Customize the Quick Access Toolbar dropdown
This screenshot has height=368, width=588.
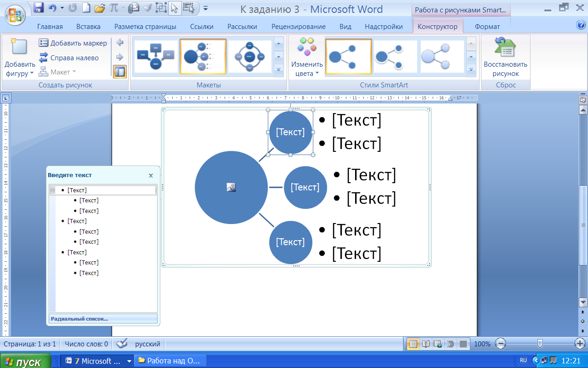[x=205, y=8]
